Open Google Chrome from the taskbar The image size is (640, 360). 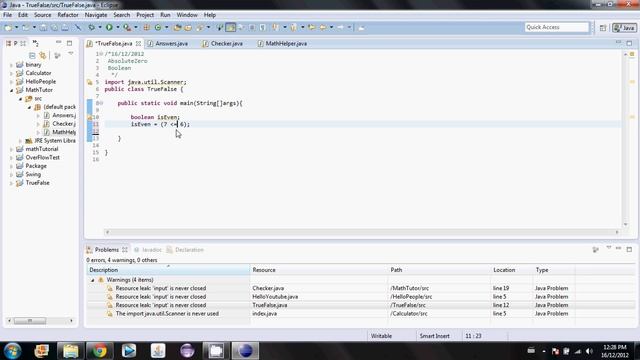[x=99, y=351]
